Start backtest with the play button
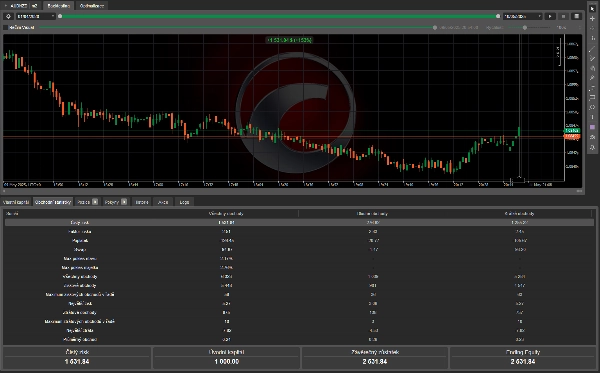This screenshot has width=600, height=373. point(550,16)
